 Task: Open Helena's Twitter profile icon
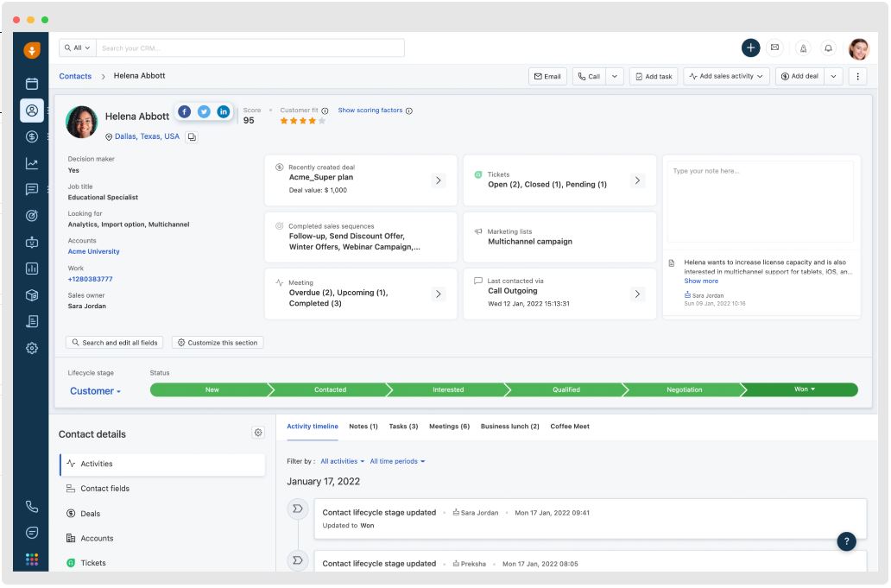click(x=204, y=112)
